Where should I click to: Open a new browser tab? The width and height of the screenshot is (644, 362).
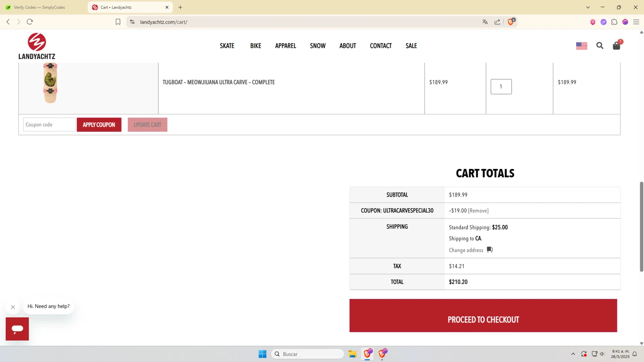pos(180,7)
